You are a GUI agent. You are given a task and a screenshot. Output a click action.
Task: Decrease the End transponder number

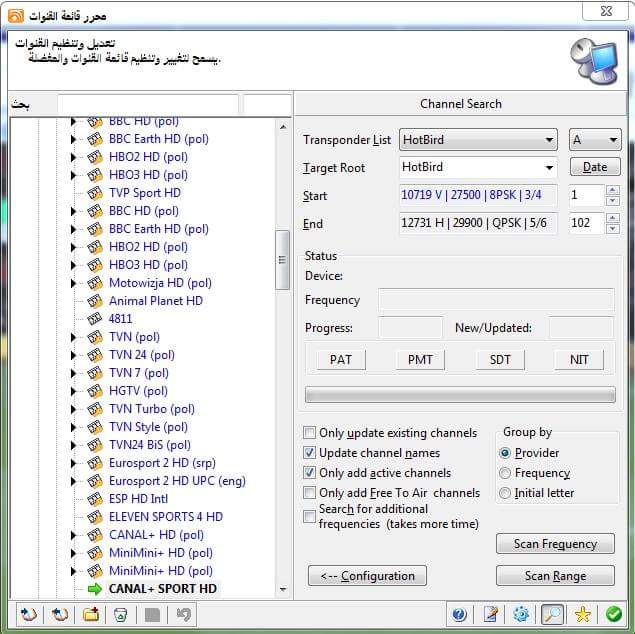pos(612,229)
